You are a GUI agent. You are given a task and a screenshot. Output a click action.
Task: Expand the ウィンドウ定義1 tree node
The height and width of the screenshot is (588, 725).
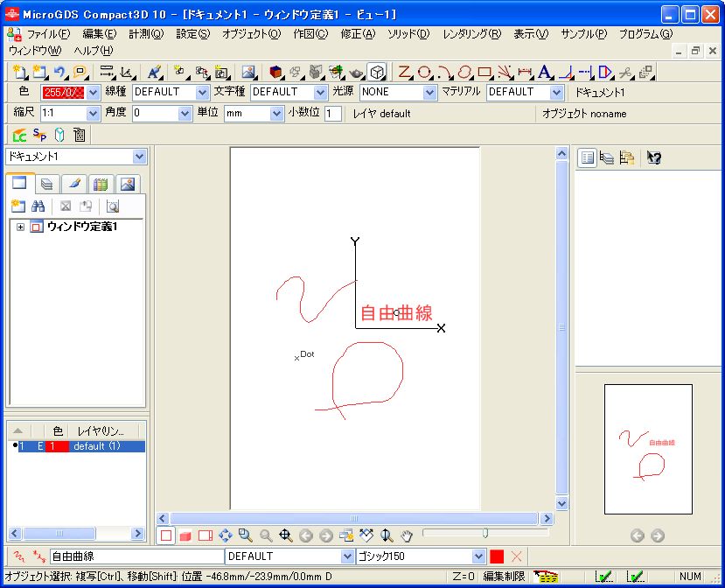point(21,227)
